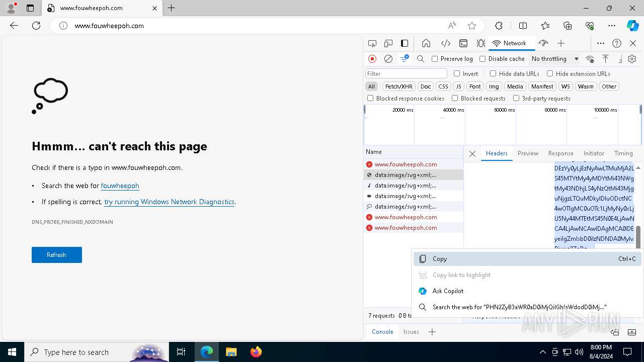Enable Preserve log checkbox
Image resolution: width=644 pixels, height=362 pixels.
pyautogui.click(x=435, y=59)
